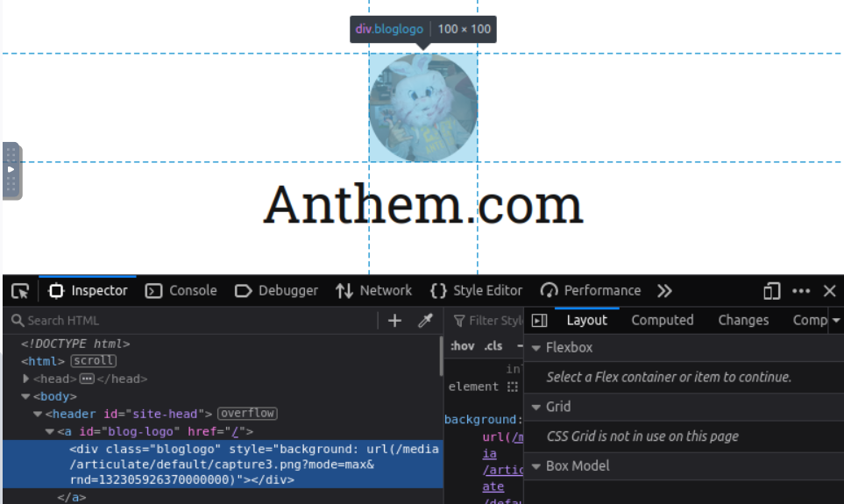
Task: Click the Anthem.com site title
Action: pos(423,204)
